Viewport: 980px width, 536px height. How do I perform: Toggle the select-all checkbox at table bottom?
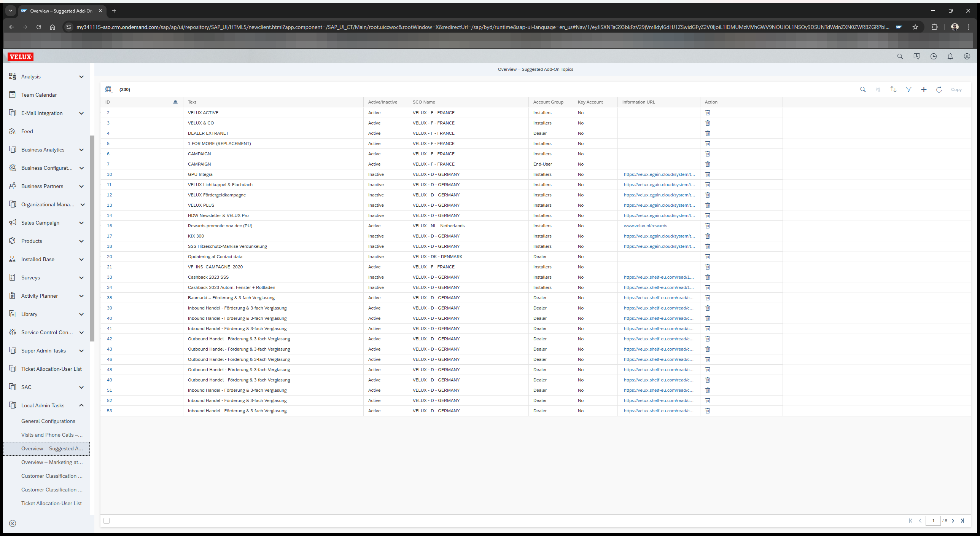[x=107, y=521]
